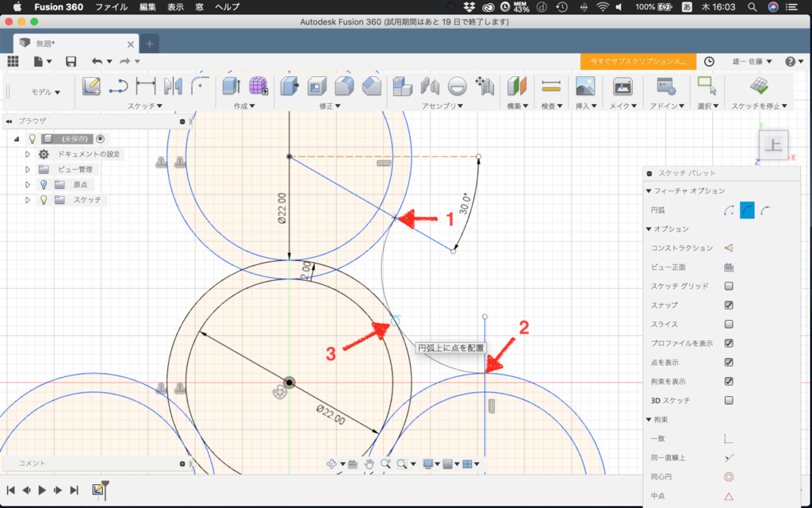Open the Fusion 360 menu
The image size is (812, 508).
point(59,6)
